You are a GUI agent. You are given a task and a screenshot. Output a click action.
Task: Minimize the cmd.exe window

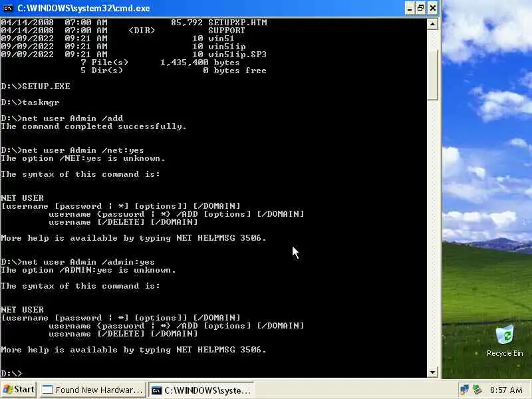point(410,8)
